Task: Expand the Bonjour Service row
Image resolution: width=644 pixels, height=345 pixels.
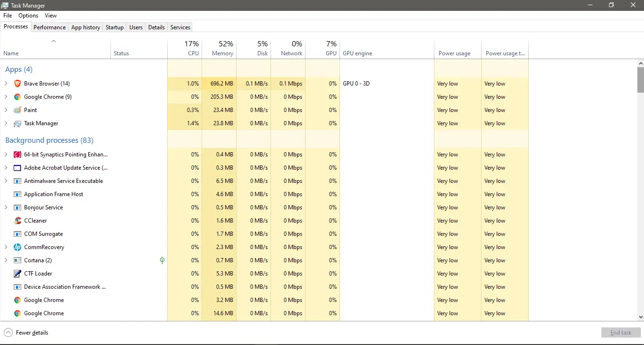Action: click(6, 207)
